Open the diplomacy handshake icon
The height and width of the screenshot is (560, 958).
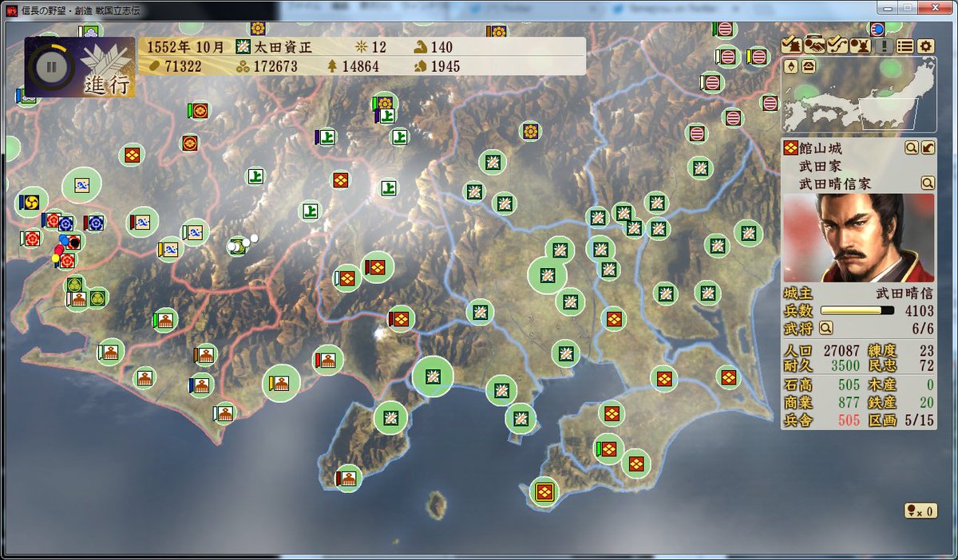tap(814, 45)
